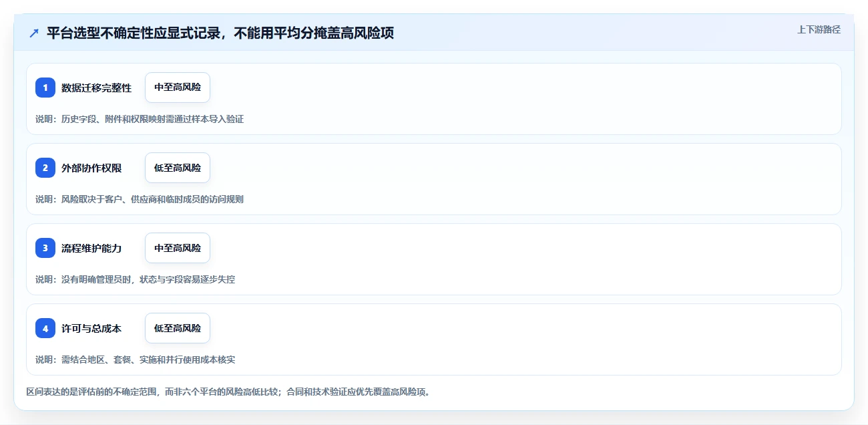Select the 数据迁移完整性 item title

[x=97, y=88]
